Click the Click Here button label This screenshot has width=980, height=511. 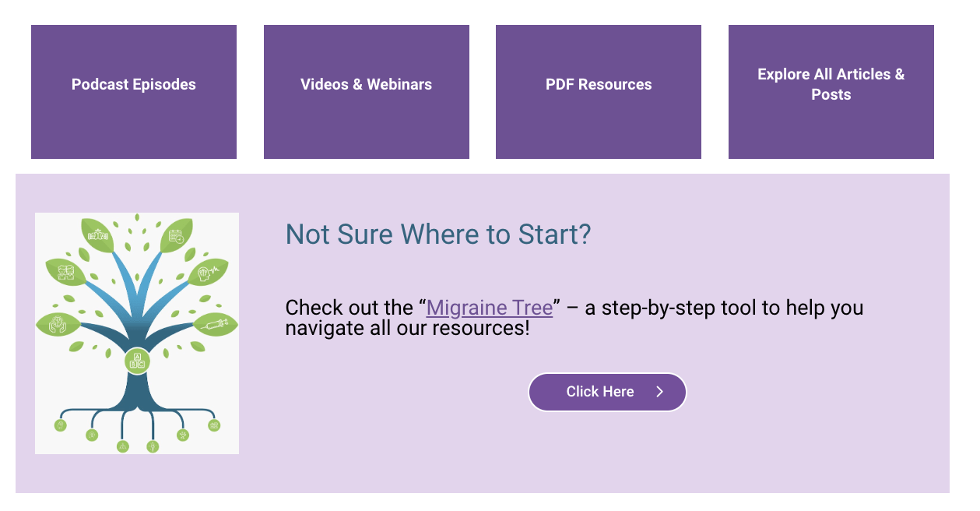pos(600,392)
